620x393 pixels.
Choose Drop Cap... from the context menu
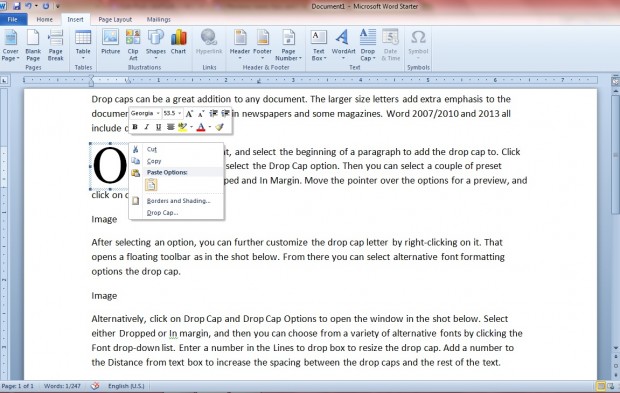pos(176,213)
